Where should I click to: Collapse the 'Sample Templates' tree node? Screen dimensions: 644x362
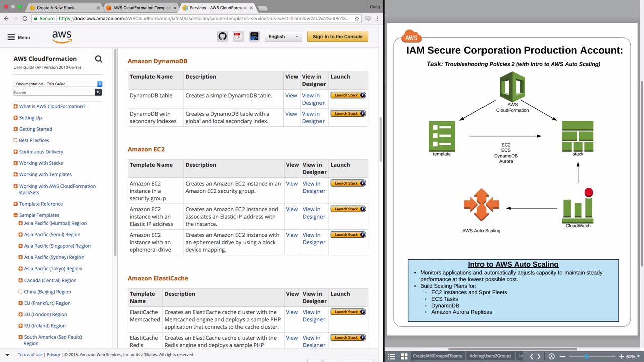click(x=15, y=215)
